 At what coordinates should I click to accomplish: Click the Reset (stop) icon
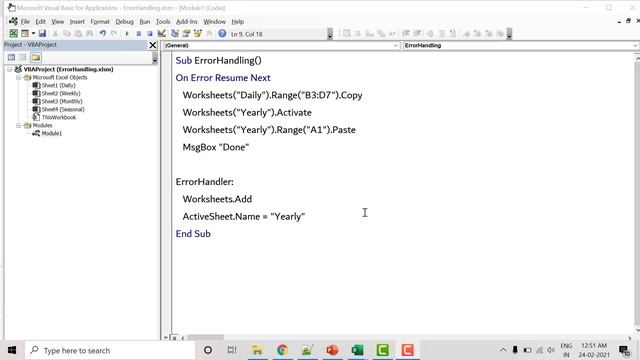click(150, 33)
